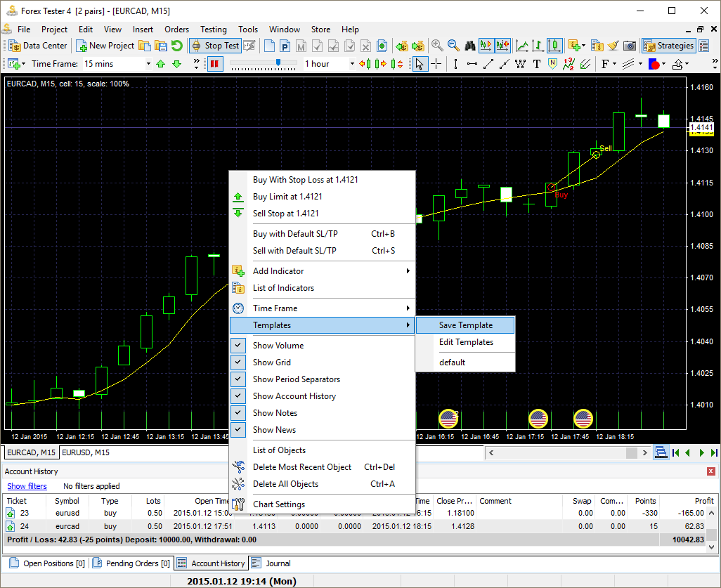Choose Delete All Objects

[x=323, y=483]
